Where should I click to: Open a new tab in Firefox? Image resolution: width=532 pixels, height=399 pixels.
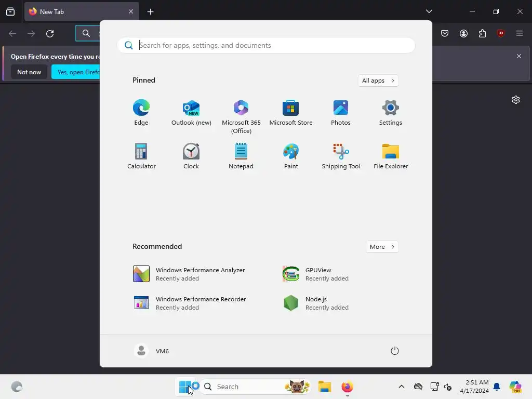click(150, 12)
